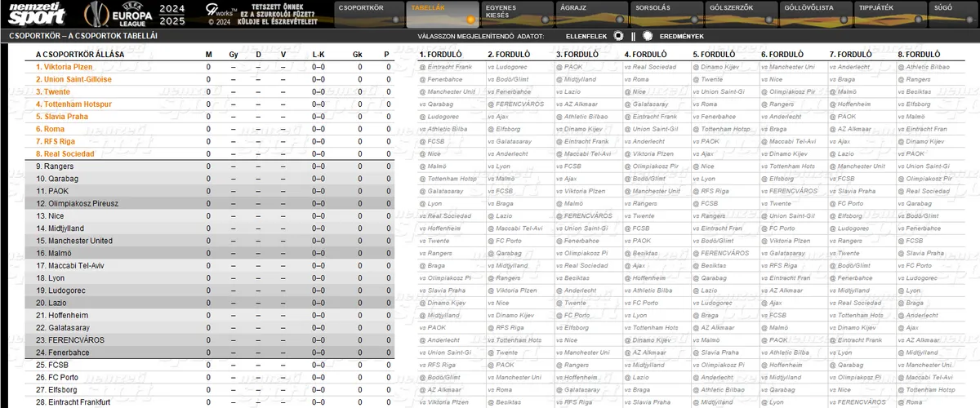Viewport: 980px width, 408px height.
Task: Open team 4. Tottenham Hotspur
Action: pos(73,104)
